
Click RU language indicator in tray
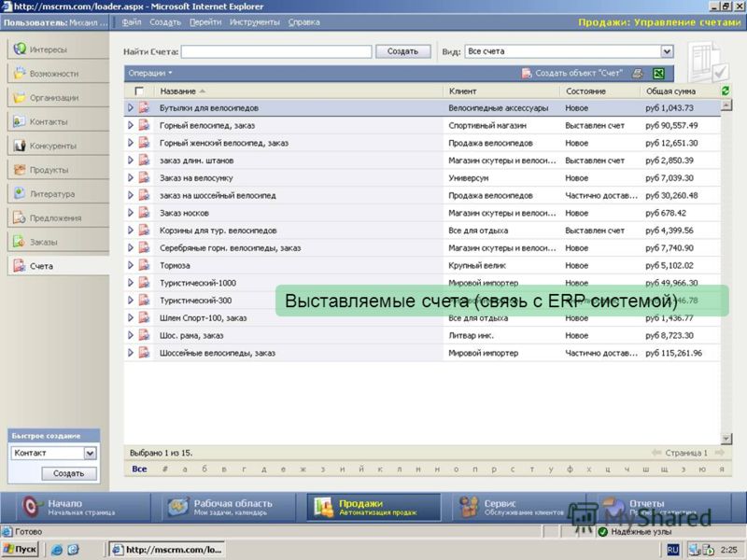pyautogui.click(x=672, y=550)
